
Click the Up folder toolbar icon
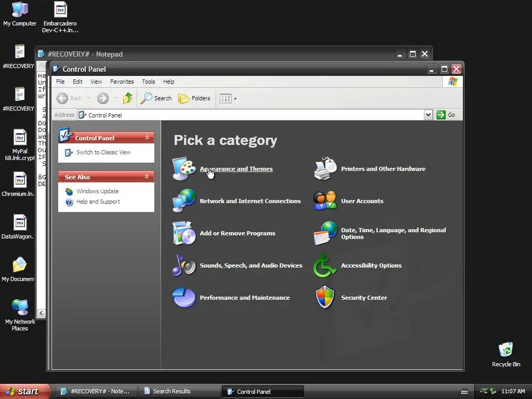point(128,98)
